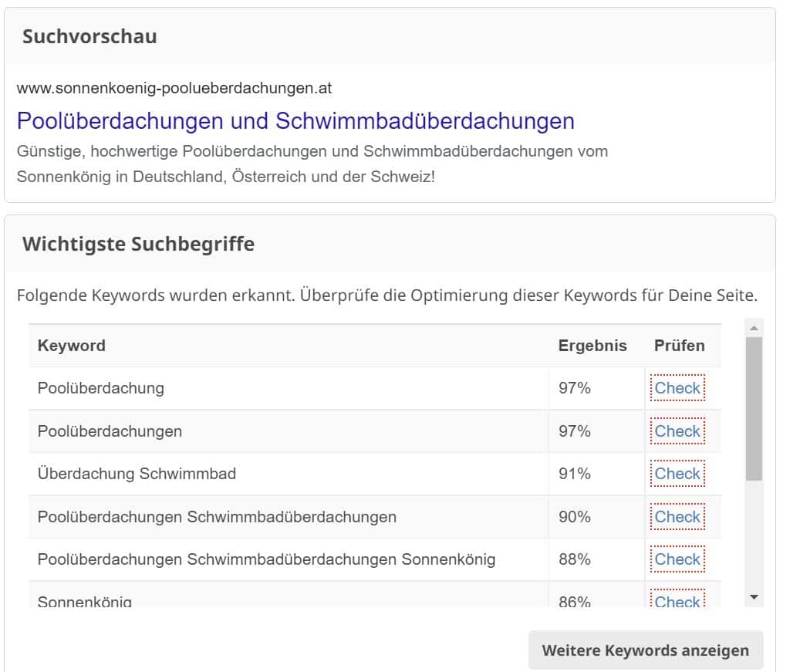The width and height of the screenshot is (800, 672).
Task: Click the scrollbar down arrow in keyword table
Action: pos(754,597)
